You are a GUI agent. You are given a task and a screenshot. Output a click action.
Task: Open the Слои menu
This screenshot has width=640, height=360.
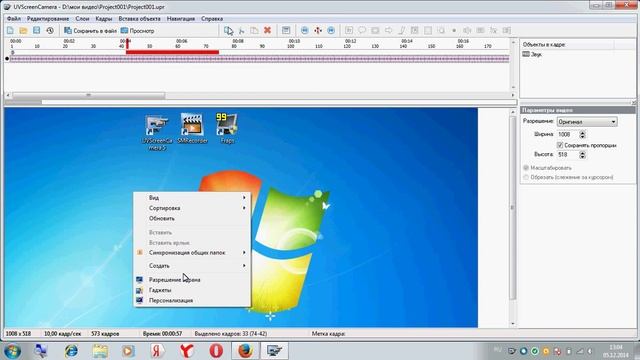[82, 19]
